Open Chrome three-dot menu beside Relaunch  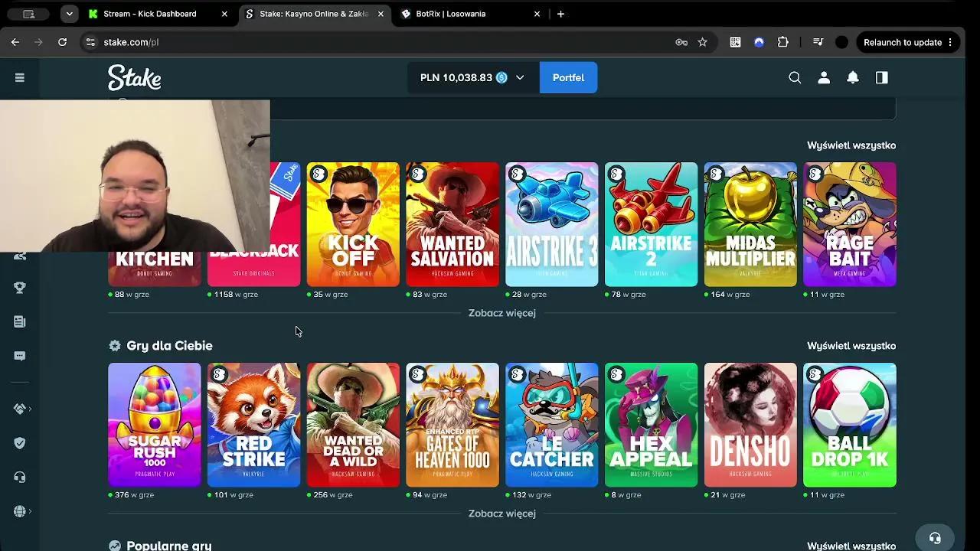tap(950, 42)
